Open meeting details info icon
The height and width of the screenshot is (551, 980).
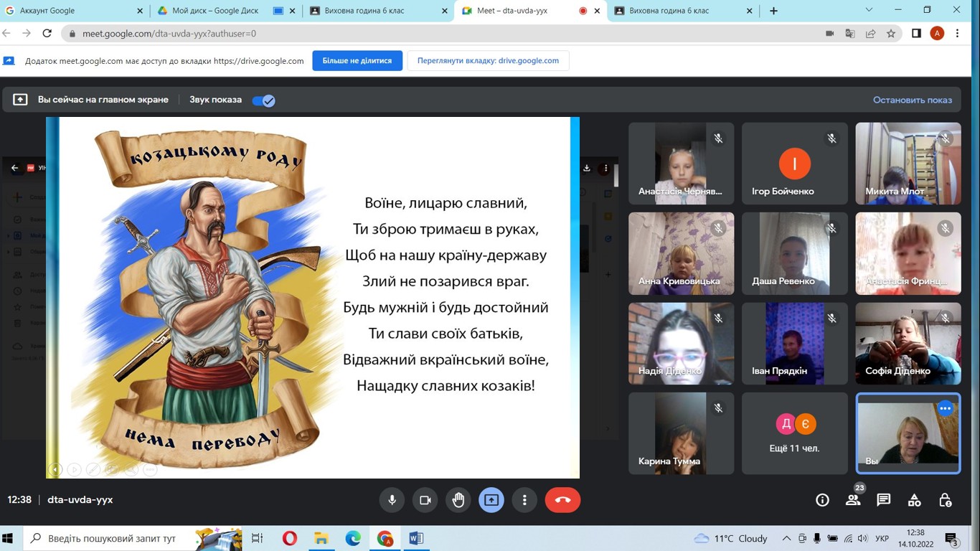point(822,500)
